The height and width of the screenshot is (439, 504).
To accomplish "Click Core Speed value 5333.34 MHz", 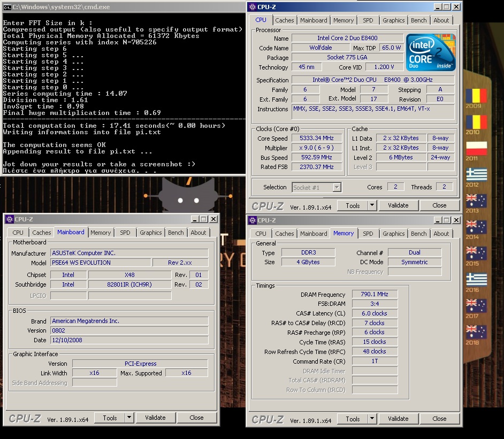I will [317, 138].
